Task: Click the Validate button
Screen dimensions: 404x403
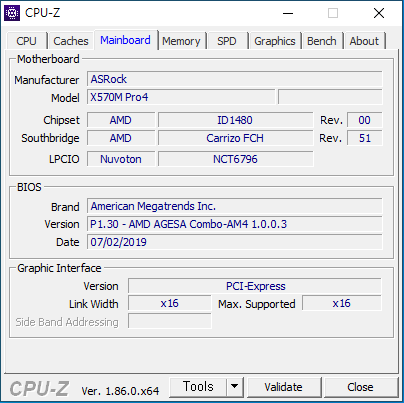Action: click(x=284, y=387)
